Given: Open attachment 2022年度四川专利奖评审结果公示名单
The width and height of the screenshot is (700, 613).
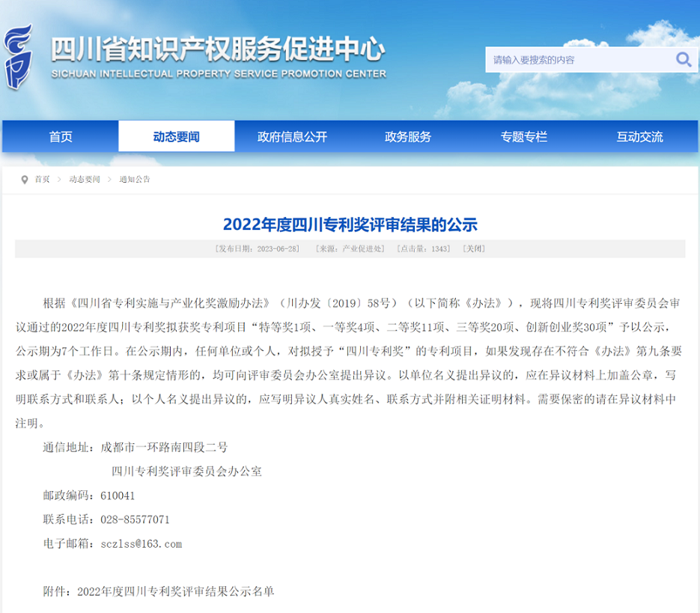Looking at the screenshot, I should pos(176,591).
